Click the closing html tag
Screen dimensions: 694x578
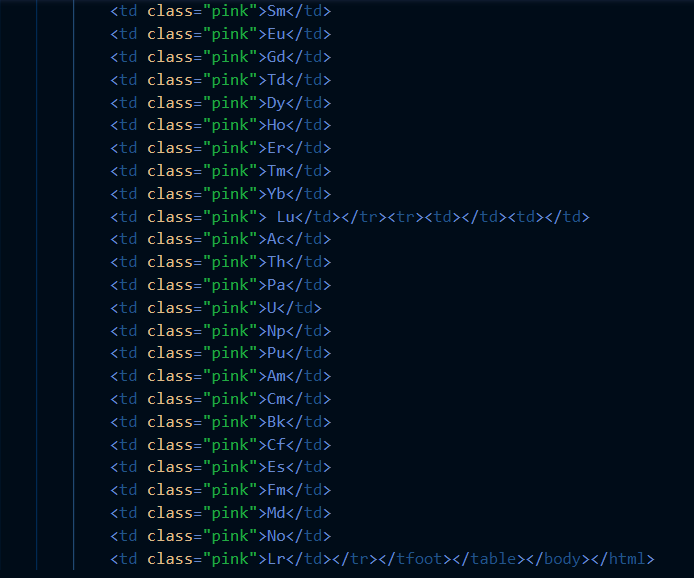tap(622, 559)
